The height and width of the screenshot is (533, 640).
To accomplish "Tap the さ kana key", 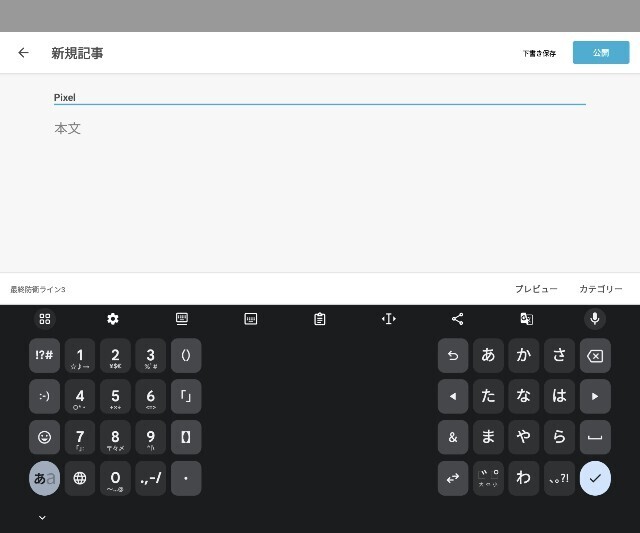I will coord(559,355).
